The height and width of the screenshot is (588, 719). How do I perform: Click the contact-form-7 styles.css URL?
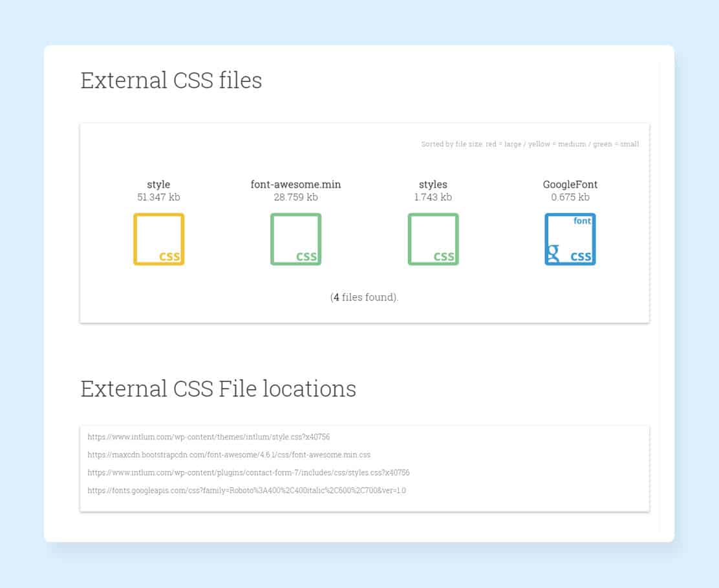(x=248, y=473)
